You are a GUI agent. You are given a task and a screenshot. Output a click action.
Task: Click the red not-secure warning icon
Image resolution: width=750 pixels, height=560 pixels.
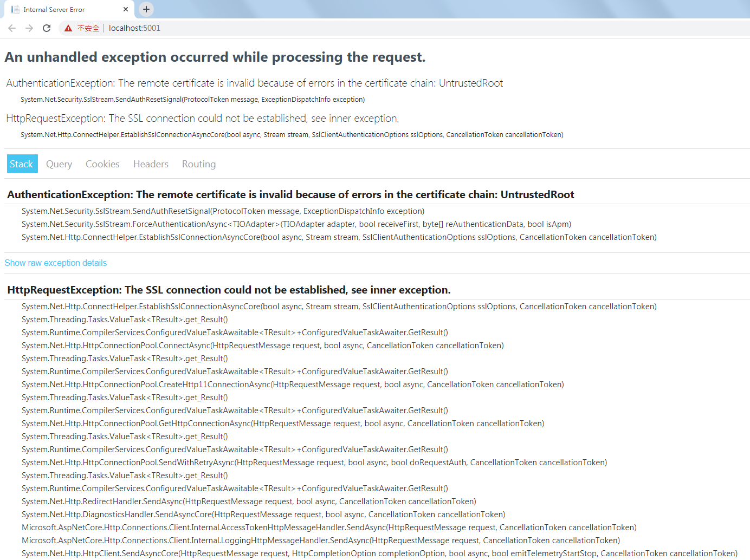(x=68, y=28)
